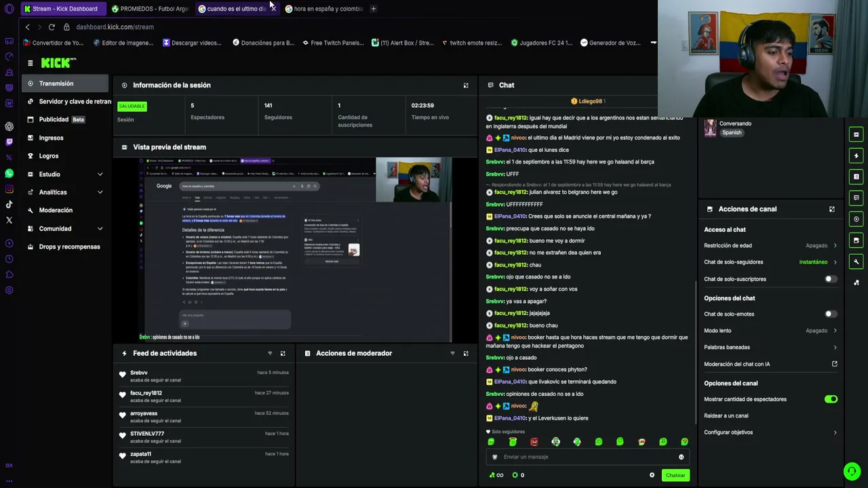This screenshot has height=488, width=868.
Task: Maximize the Feed de actividades panel
Action: (283, 353)
